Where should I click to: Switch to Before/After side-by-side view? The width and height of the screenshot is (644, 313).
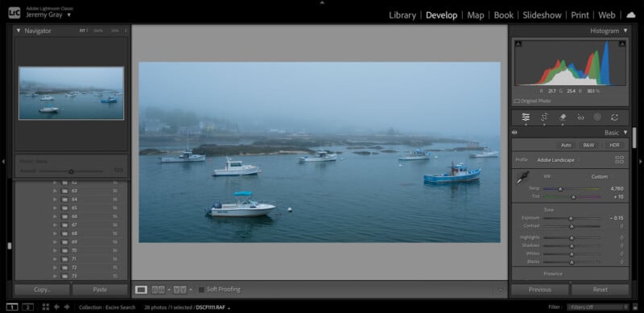coord(158,290)
